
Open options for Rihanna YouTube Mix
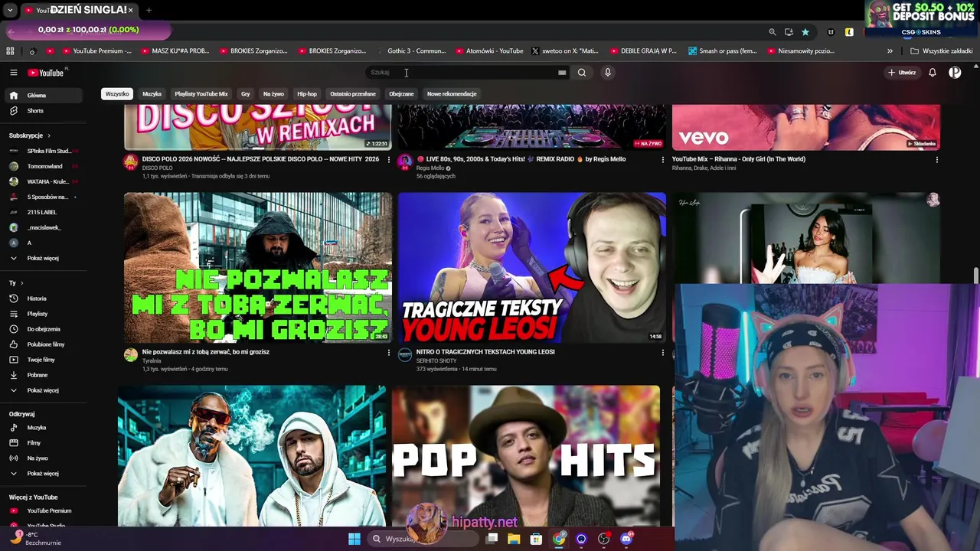(936, 160)
